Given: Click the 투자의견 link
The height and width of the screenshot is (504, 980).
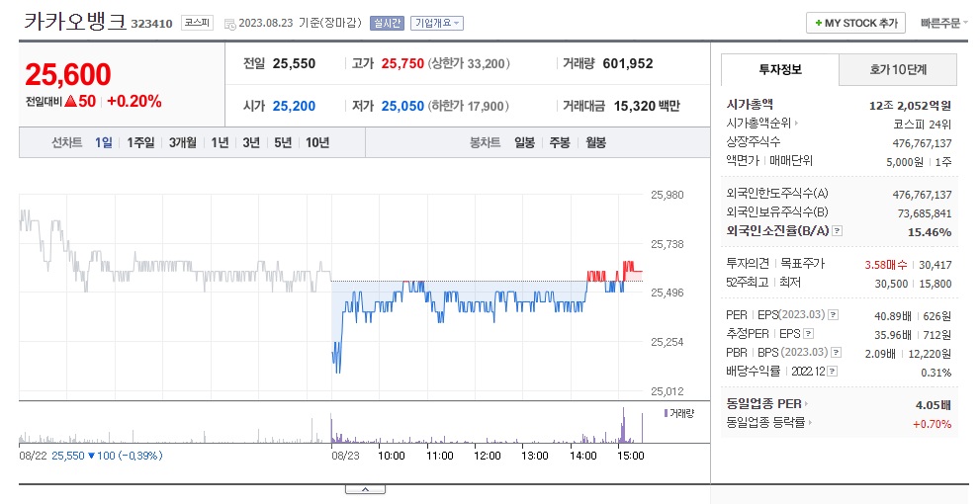Looking at the screenshot, I should 749,264.
